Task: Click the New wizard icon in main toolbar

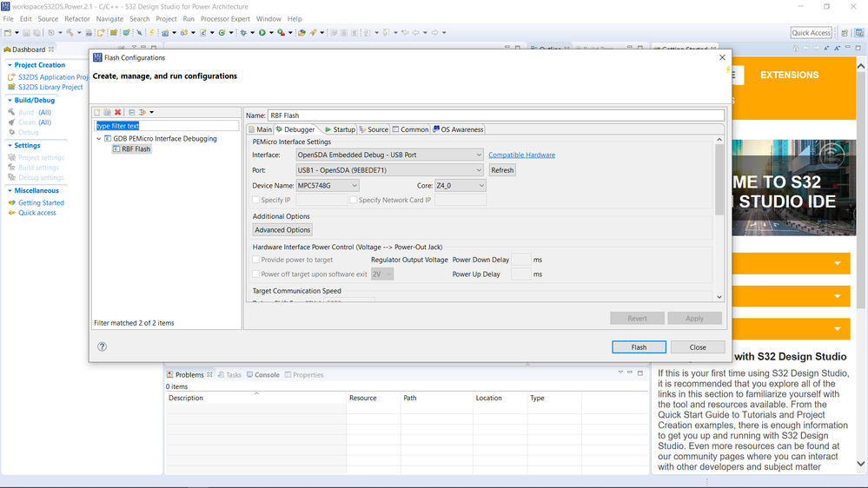Action: coord(8,33)
